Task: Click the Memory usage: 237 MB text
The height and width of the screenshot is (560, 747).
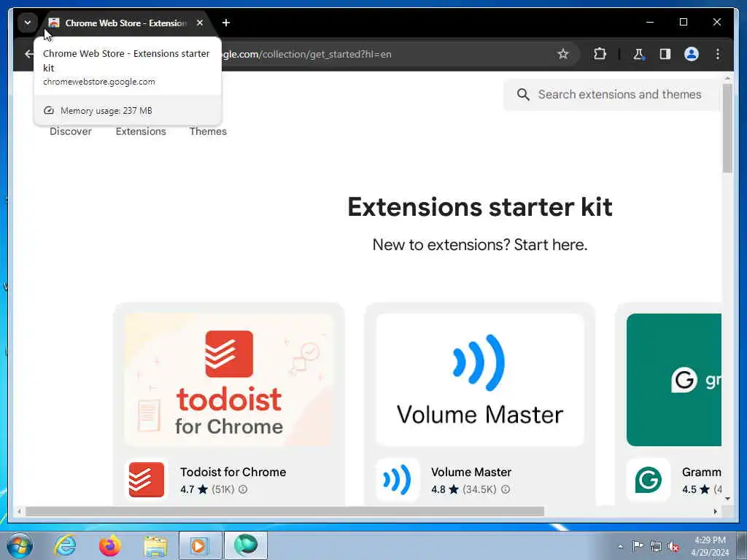Action: tap(107, 111)
